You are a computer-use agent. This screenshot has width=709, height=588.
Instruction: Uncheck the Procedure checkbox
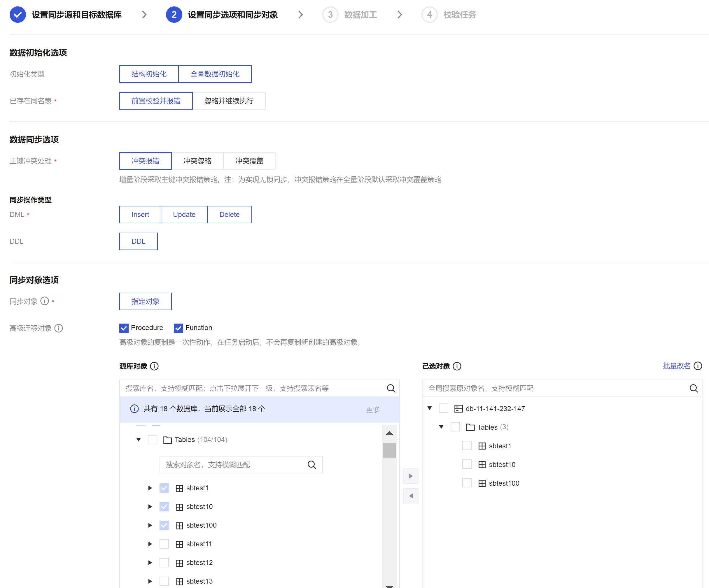(124, 328)
